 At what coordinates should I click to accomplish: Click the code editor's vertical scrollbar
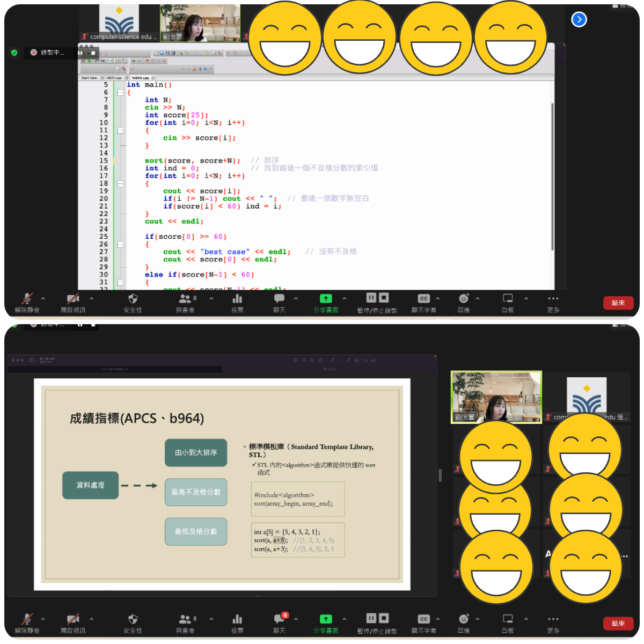pos(552,177)
